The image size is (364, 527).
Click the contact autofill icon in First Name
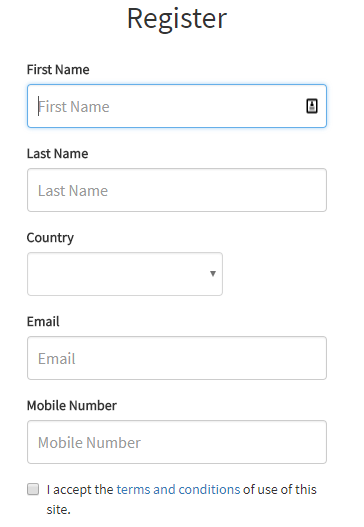312,106
